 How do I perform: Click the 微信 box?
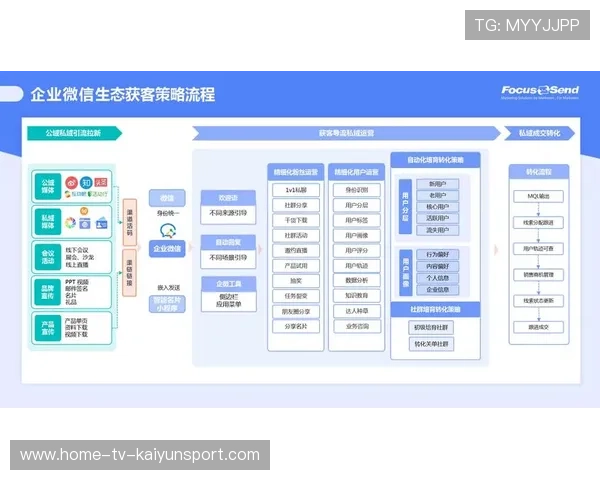pos(167,198)
